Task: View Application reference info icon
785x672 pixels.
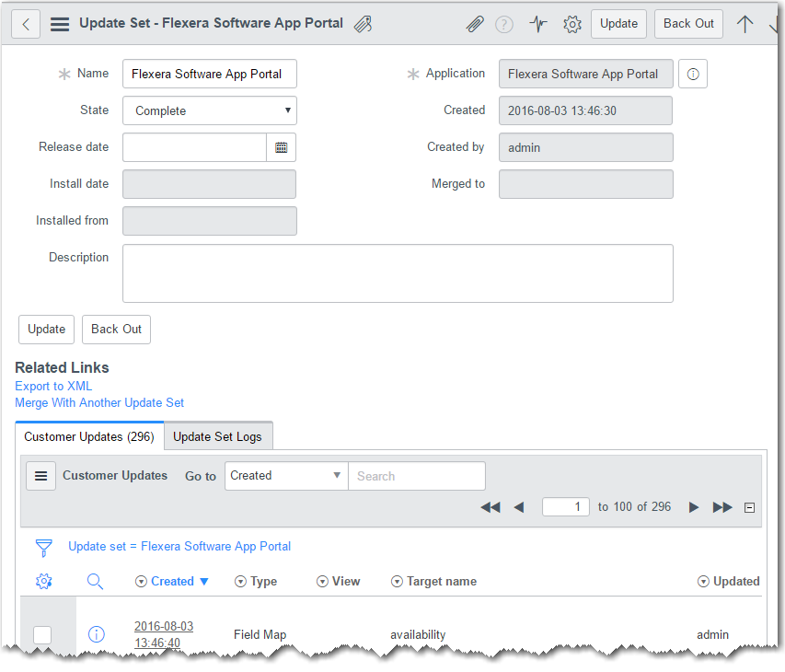Action: (x=693, y=75)
